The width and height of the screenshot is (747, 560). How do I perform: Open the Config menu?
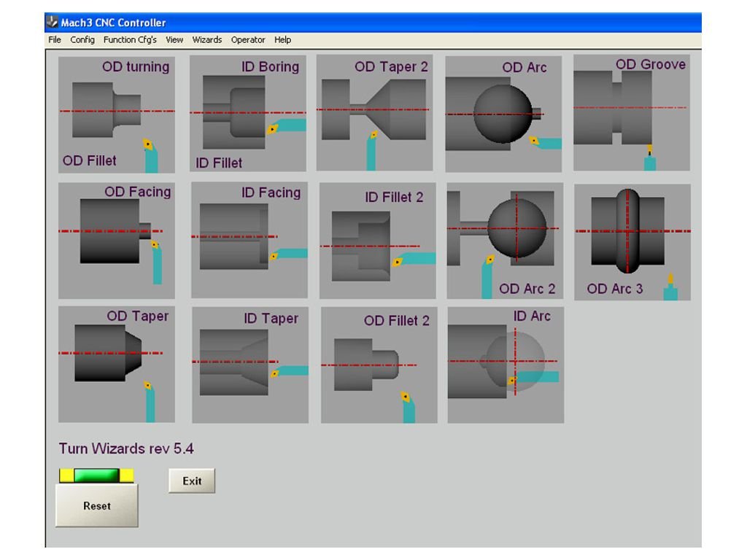pos(82,40)
